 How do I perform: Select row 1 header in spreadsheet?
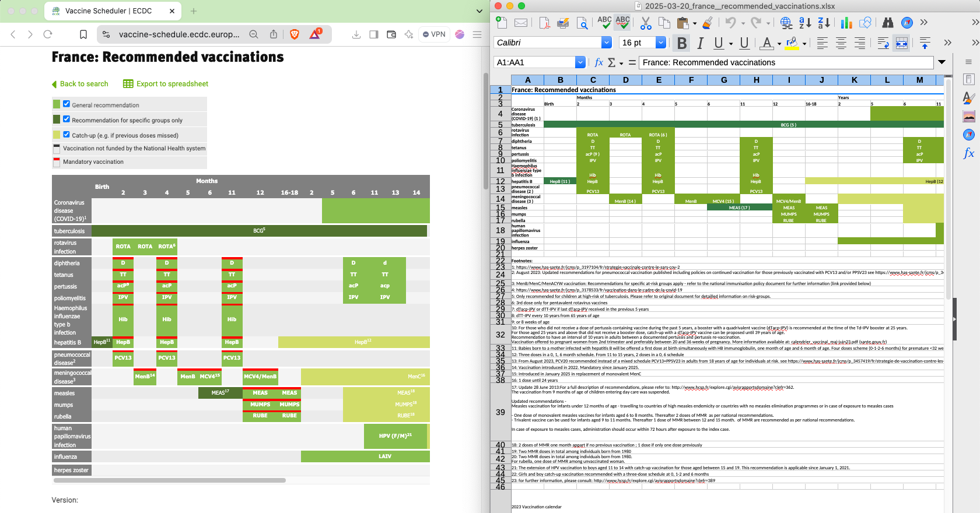click(501, 90)
